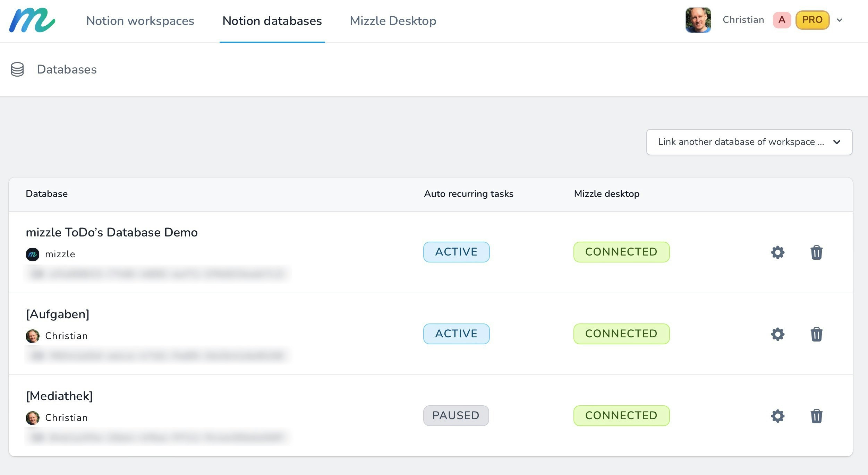The height and width of the screenshot is (475, 868).
Task: Click the mizzle workspace name
Action: click(x=60, y=254)
